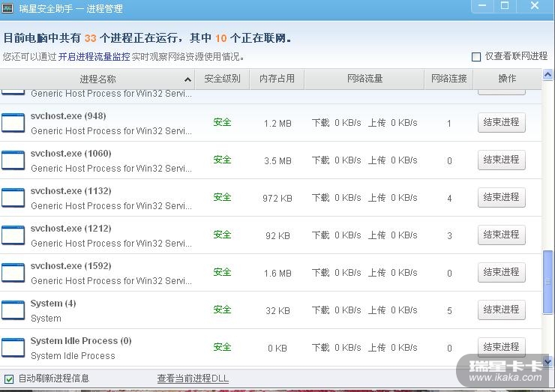Image resolution: width=555 pixels, height=392 pixels.
Task: Click the 安全级别 column header
Action: point(222,79)
